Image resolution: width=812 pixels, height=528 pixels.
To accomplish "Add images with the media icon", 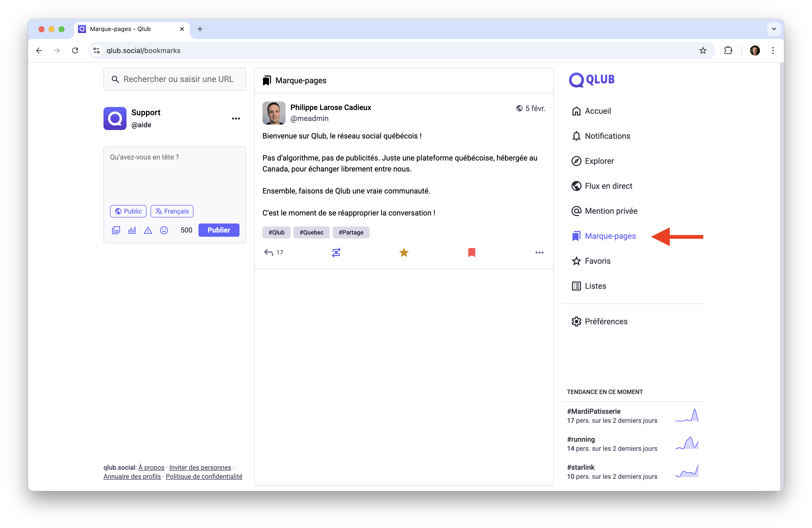I will [x=116, y=230].
